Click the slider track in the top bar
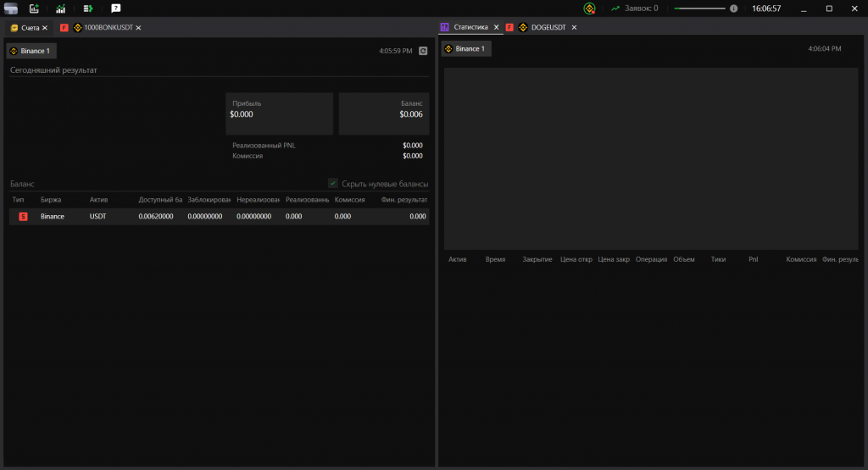The width and height of the screenshot is (868, 470). coord(699,8)
